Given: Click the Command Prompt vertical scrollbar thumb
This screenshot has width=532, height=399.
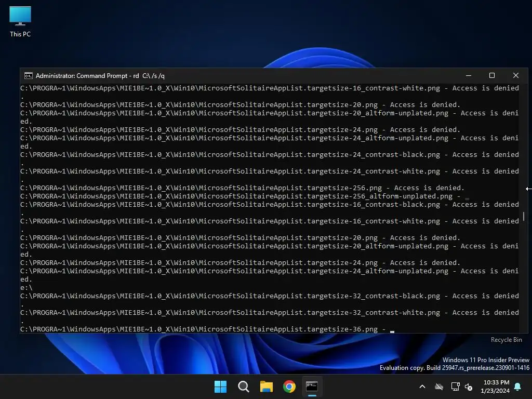Looking at the screenshot, I should tap(524, 216).
